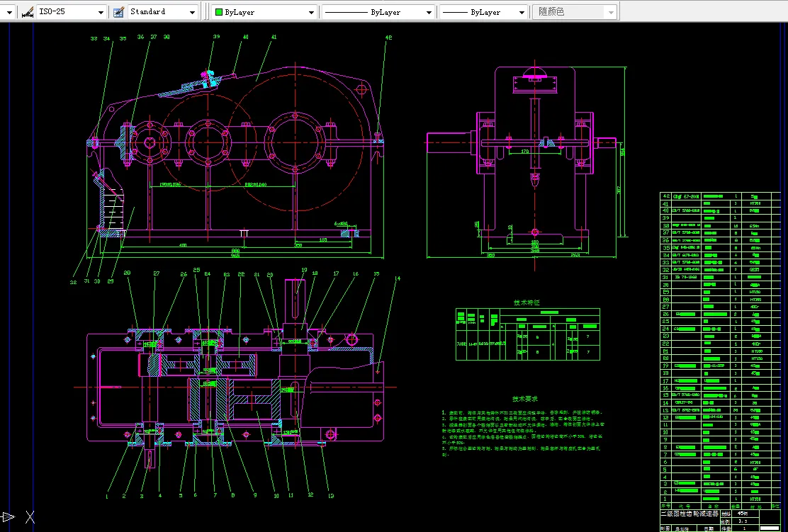Select balloon number 17 above the plan view
Image resolution: width=788 pixels, height=532 pixels.
pos(336,273)
